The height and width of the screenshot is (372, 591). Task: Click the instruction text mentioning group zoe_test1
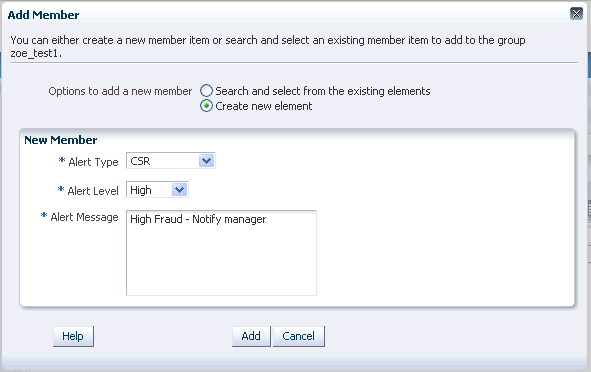268,46
